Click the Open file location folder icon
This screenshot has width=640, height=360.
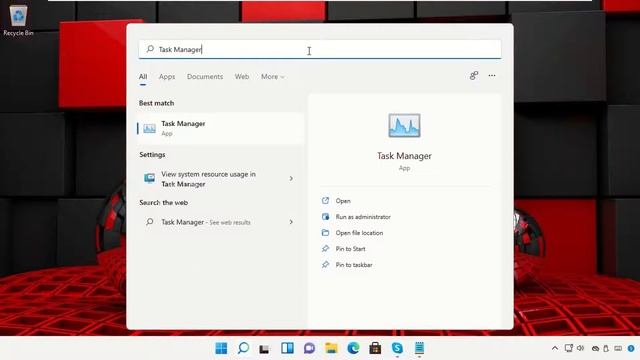click(325, 232)
